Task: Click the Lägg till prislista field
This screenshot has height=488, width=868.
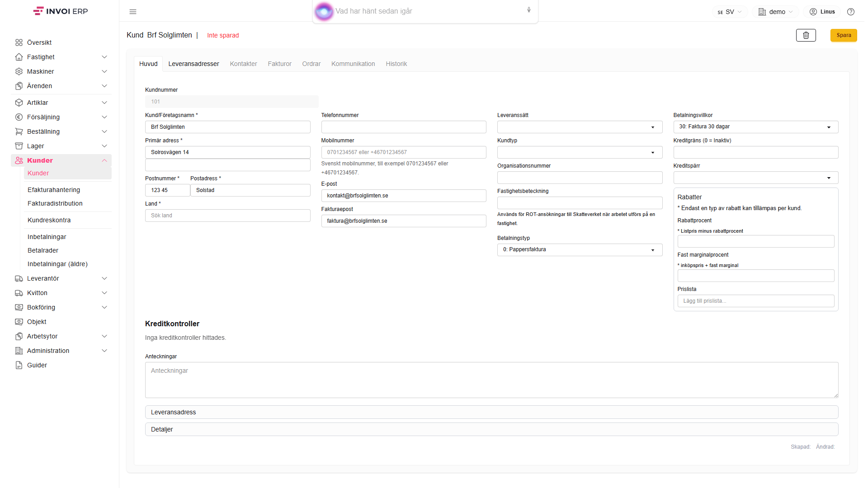Action: coord(755,301)
